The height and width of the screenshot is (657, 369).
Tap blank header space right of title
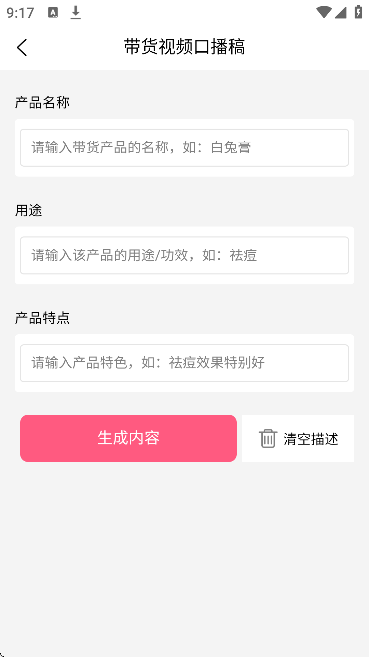(x=306, y=47)
